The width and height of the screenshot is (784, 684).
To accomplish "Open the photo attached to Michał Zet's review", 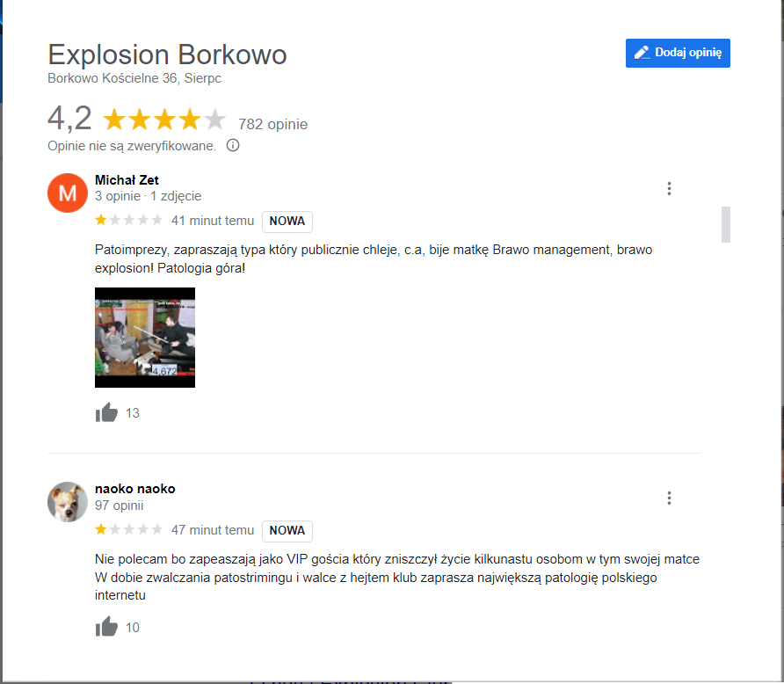I will tap(145, 338).
